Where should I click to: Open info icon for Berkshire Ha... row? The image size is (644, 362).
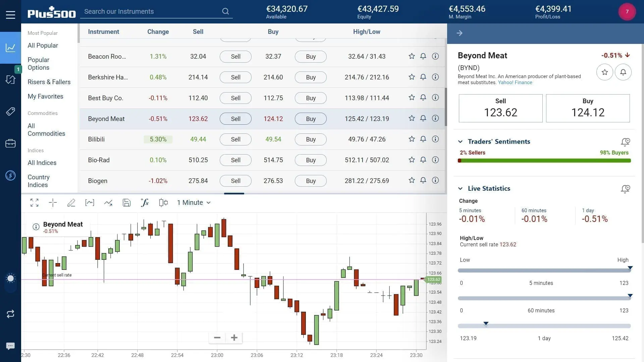435,77
